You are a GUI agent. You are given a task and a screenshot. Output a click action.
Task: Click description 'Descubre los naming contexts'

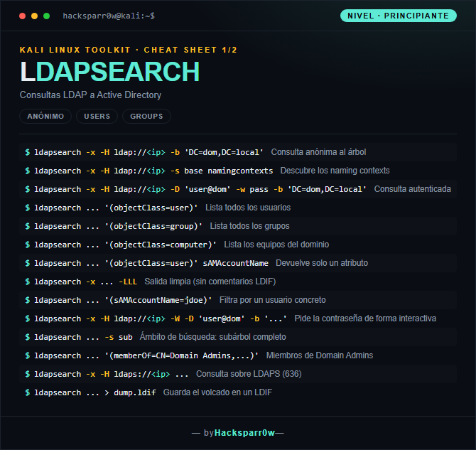pos(335,171)
